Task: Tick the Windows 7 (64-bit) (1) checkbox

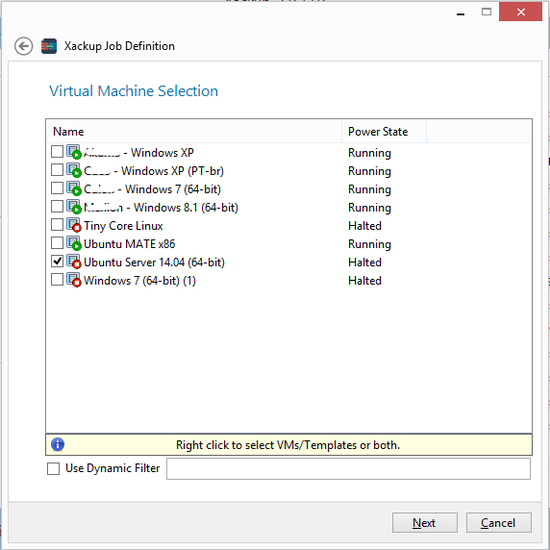Action: coord(57,280)
